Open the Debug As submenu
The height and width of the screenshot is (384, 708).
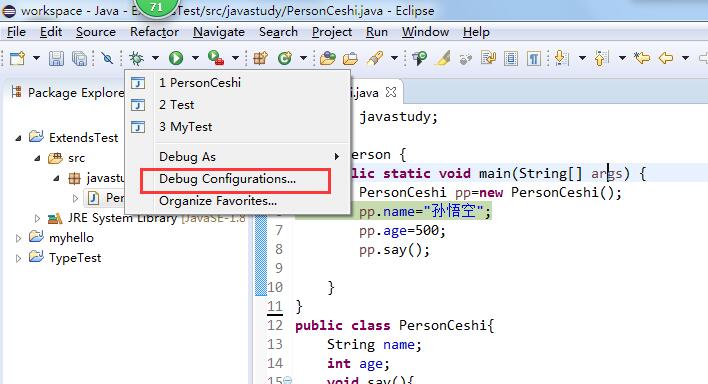tap(237, 157)
